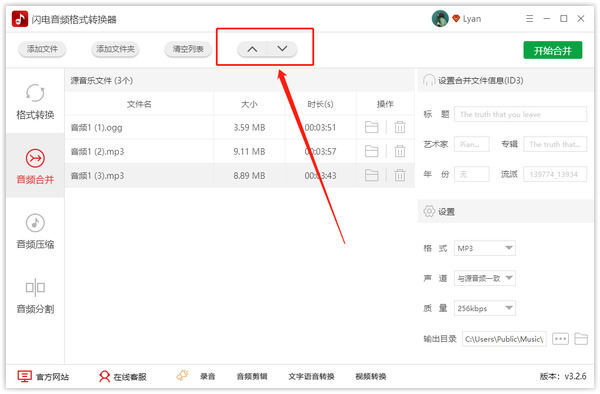Open folder of 音频1 (3).mp3
600x394 pixels.
(372, 176)
